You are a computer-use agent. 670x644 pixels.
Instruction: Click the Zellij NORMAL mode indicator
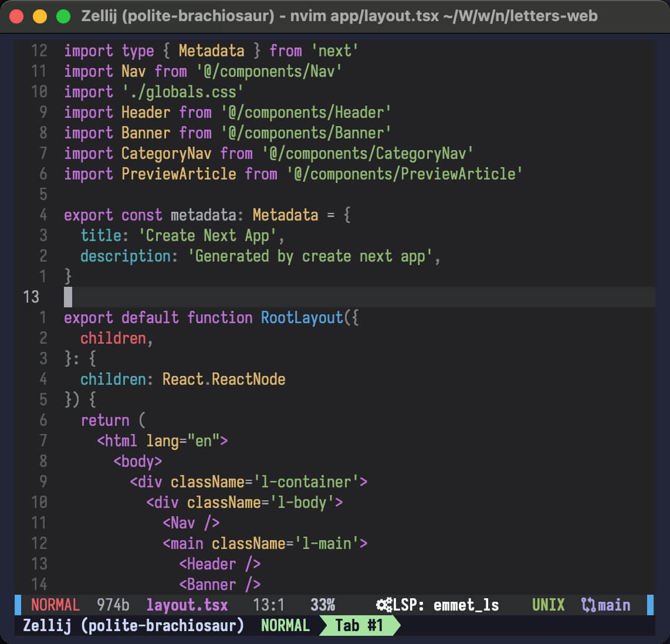[x=285, y=626]
